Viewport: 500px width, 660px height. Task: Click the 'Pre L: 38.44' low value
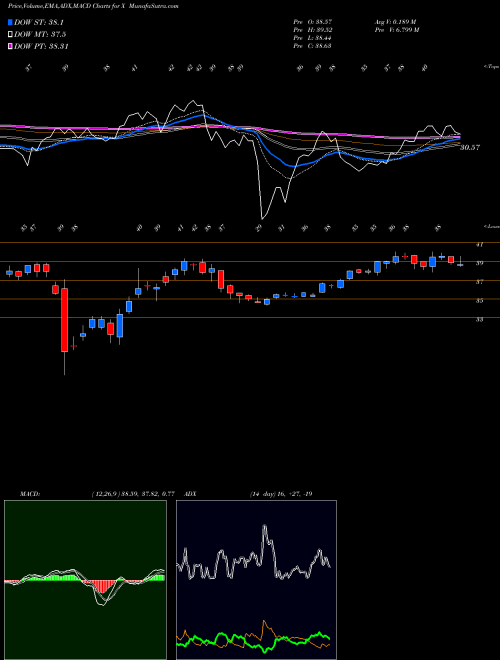click(313, 37)
